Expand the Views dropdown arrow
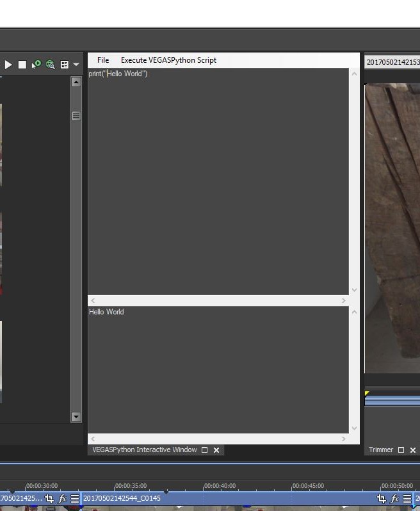The image size is (420, 511). (x=76, y=65)
